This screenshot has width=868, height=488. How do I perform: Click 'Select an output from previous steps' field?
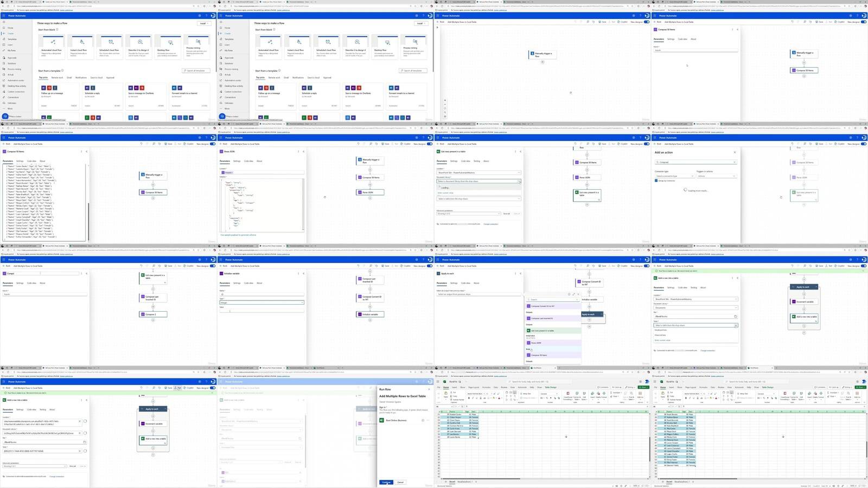(x=478, y=294)
